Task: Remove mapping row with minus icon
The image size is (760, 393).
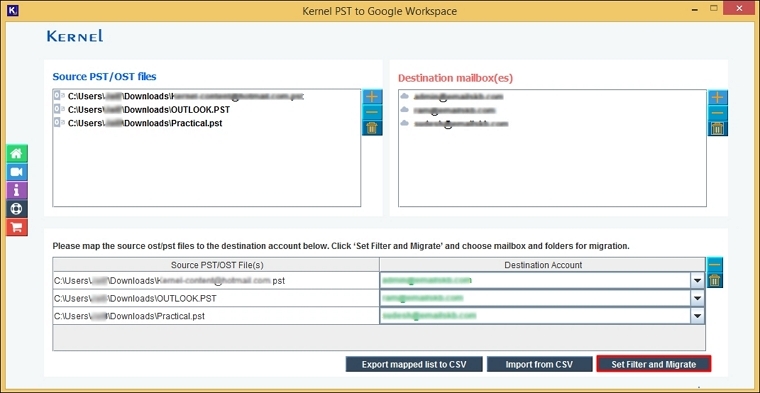Action: click(x=714, y=265)
